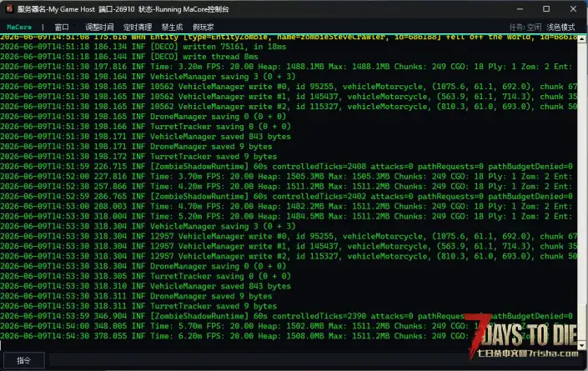This screenshot has height=371, width=588.
Task: Open the 窗口 menu
Action: tap(62, 27)
